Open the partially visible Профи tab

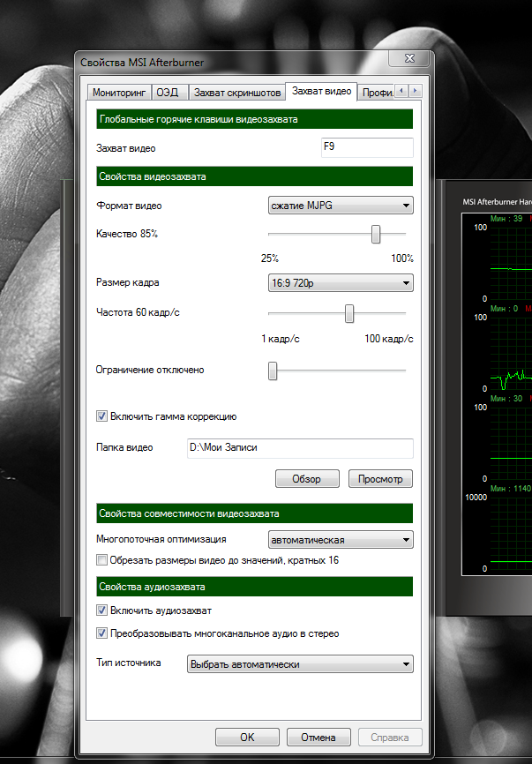[x=377, y=92]
